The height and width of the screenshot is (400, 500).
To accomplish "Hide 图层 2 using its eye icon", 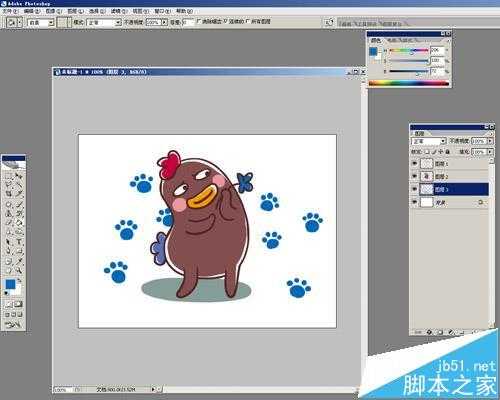I will (414, 176).
